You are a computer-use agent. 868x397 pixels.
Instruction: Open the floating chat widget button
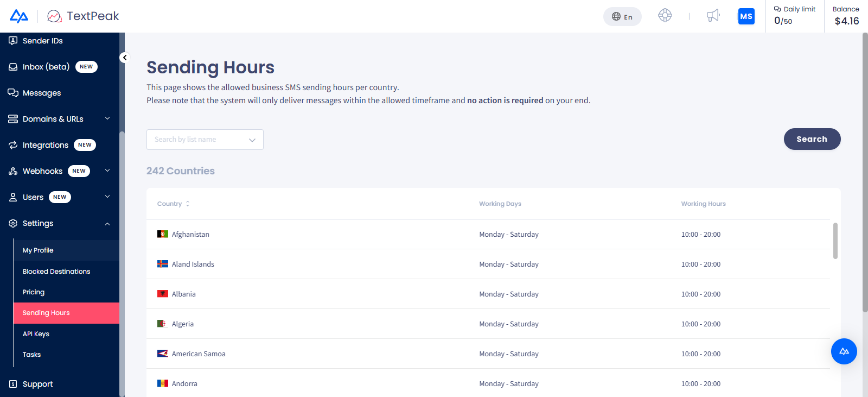(844, 351)
